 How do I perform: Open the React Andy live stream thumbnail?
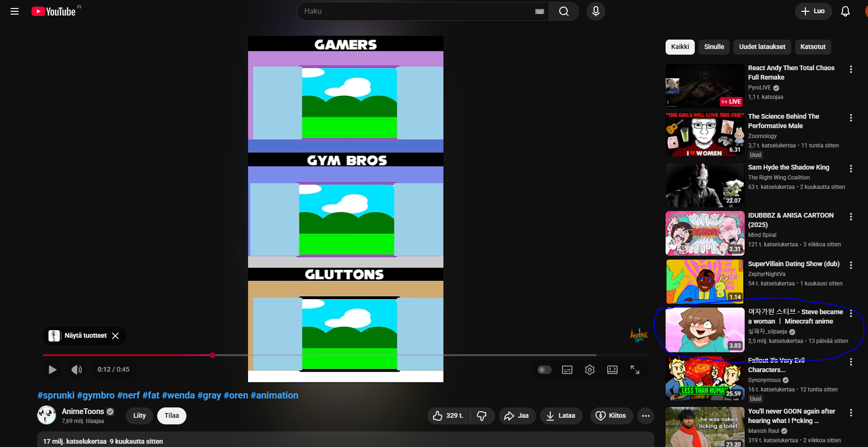click(705, 86)
